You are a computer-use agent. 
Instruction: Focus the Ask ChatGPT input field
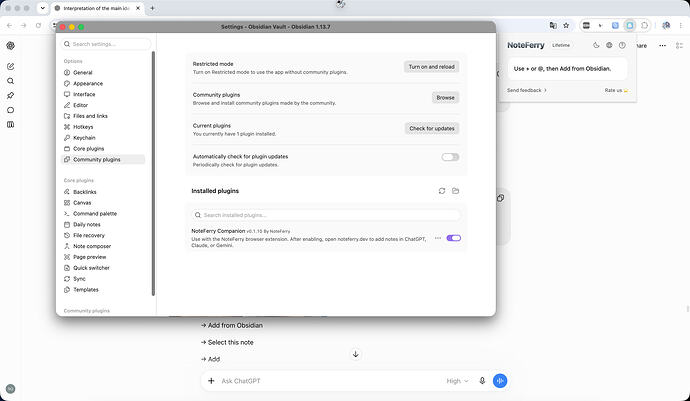point(330,381)
